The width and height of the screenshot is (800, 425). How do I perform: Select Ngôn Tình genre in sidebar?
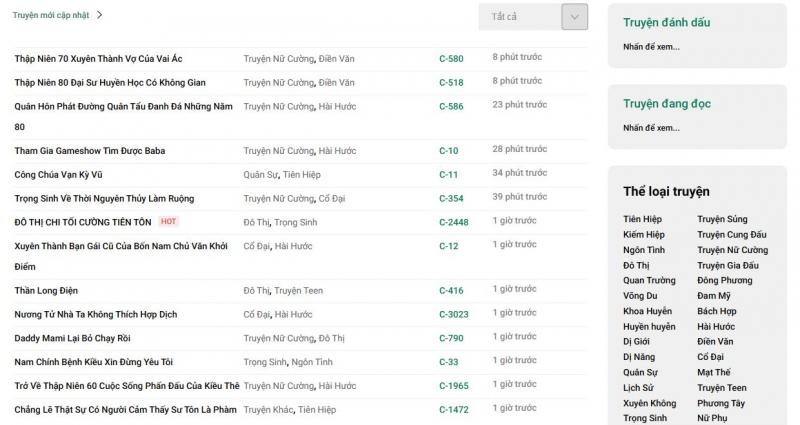644,250
